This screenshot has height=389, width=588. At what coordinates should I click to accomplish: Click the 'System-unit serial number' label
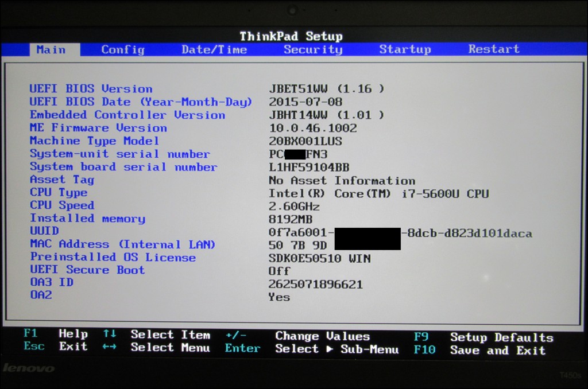coord(119,154)
